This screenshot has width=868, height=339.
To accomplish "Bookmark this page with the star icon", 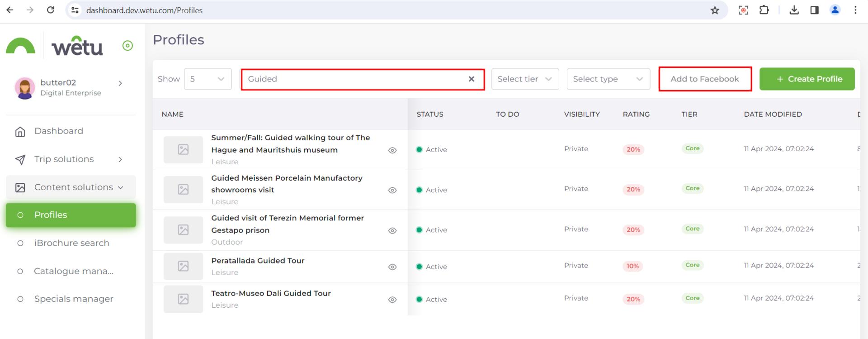I will click(714, 10).
